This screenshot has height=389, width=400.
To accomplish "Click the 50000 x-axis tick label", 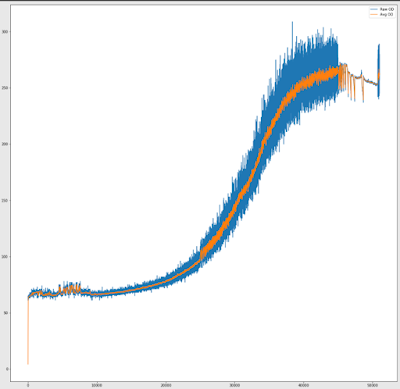I will 372,386.
